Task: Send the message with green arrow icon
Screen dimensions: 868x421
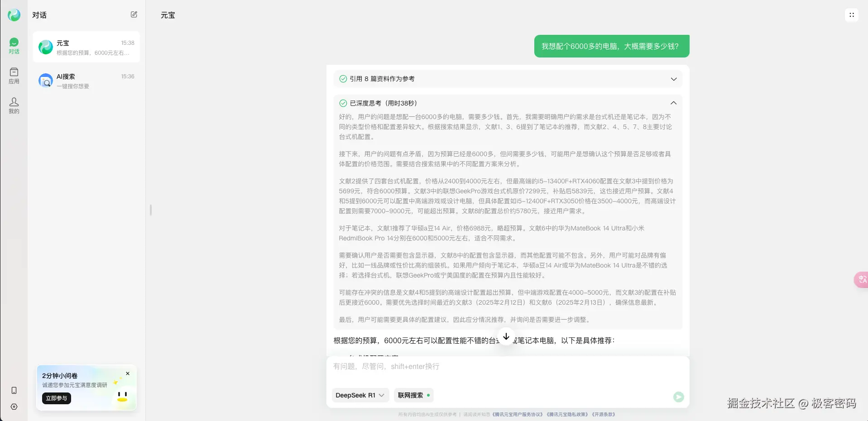Action: [x=677, y=397]
